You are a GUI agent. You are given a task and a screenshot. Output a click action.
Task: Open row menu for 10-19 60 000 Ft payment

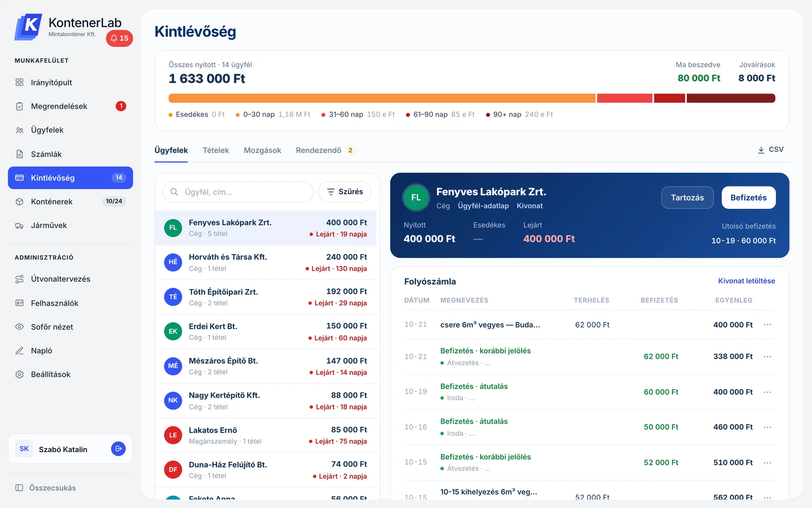point(767,392)
